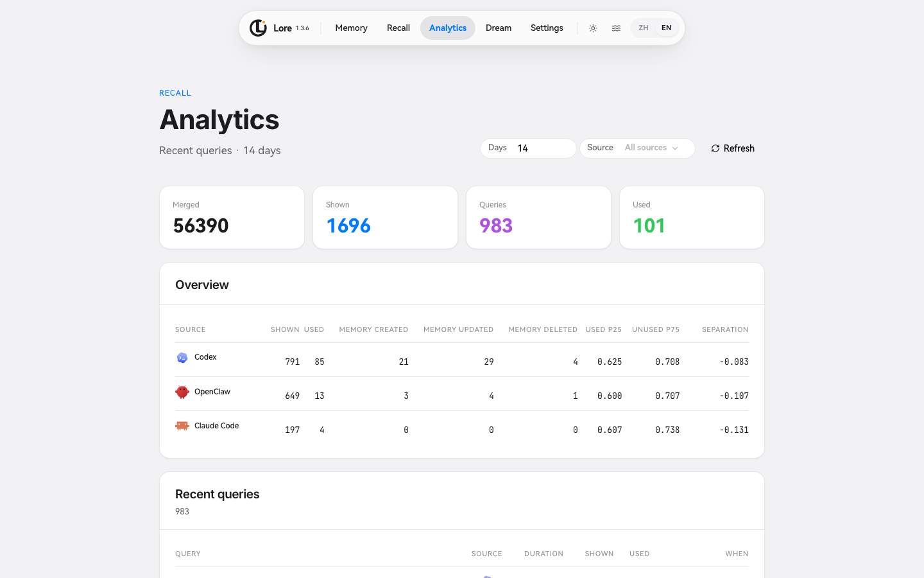The image size is (924, 578).
Task: Switch language to ZH
Action: click(x=643, y=28)
